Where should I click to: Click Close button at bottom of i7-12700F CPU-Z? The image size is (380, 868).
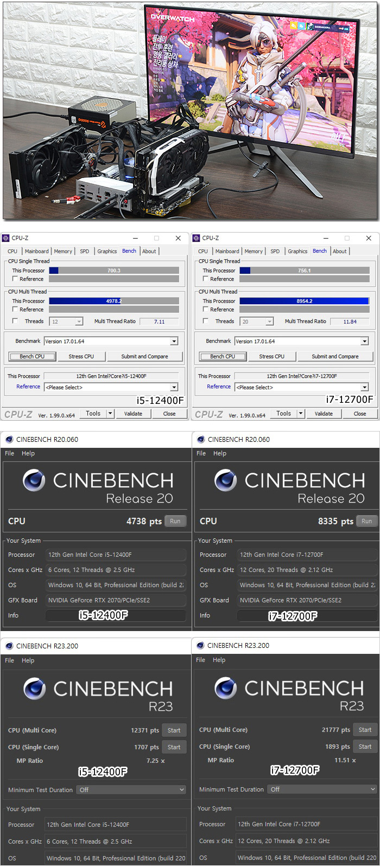[360, 413]
